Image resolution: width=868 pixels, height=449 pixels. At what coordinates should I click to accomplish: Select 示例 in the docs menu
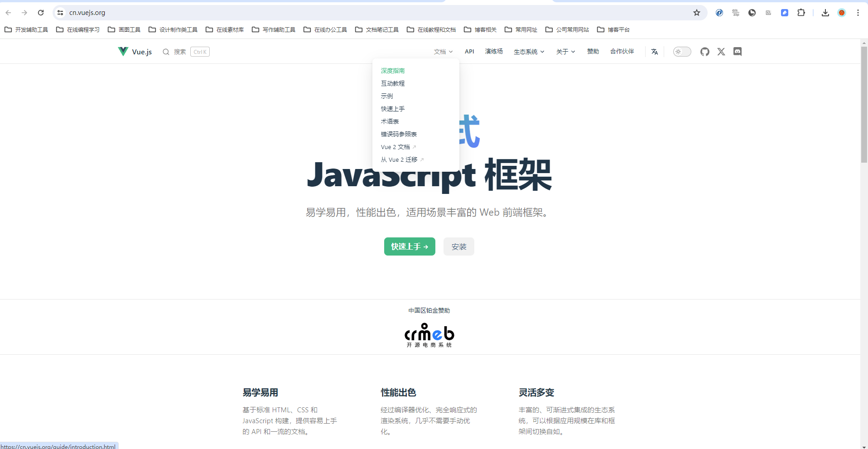pos(387,96)
